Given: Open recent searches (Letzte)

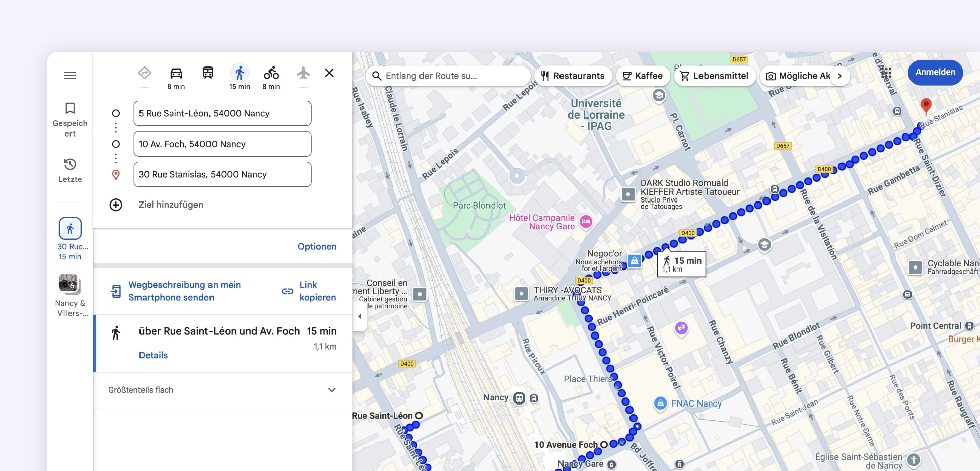Looking at the screenshot, I should point(70,170).
